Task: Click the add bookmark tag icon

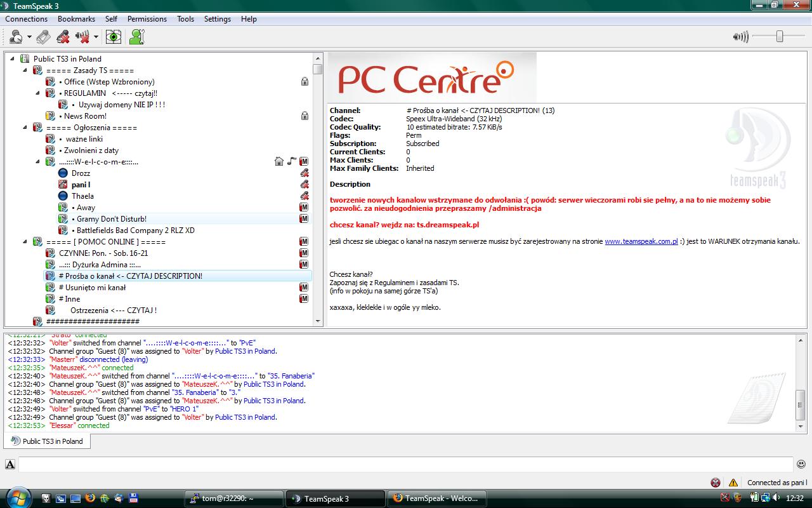Action: [x=43, y=37]
